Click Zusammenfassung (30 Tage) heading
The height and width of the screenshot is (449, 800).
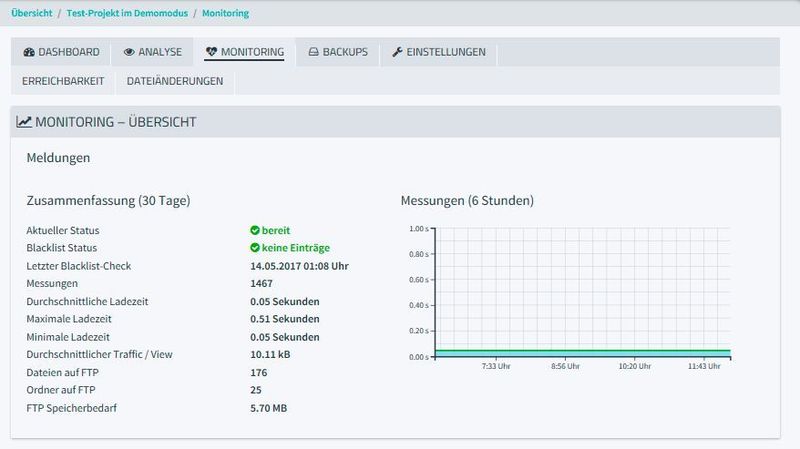coord(108,201)
